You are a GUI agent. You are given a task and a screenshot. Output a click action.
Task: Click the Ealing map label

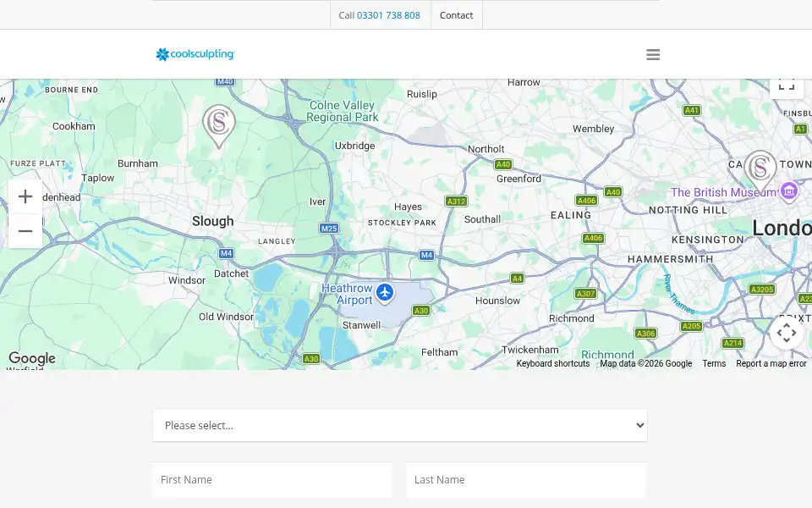tap(571, 215)
